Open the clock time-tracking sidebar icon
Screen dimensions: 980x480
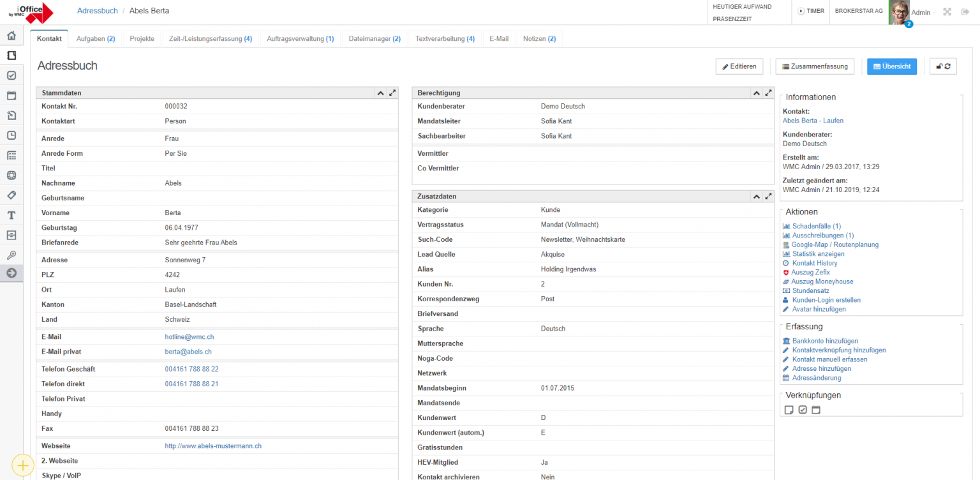[x=11, y=135]
